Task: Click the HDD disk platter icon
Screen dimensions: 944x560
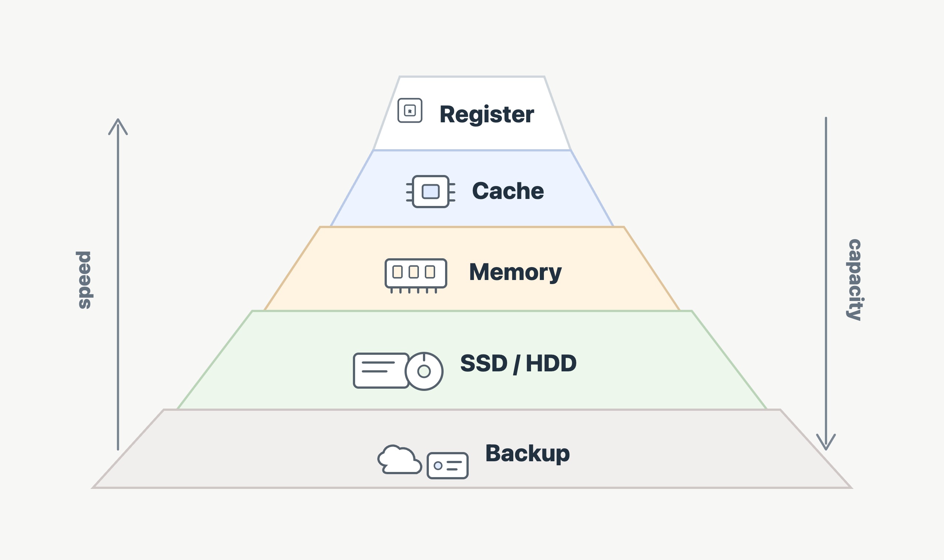Action: (424, 371)
